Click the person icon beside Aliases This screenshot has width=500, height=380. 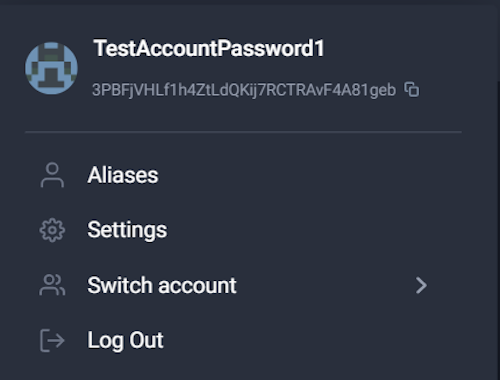52,175
